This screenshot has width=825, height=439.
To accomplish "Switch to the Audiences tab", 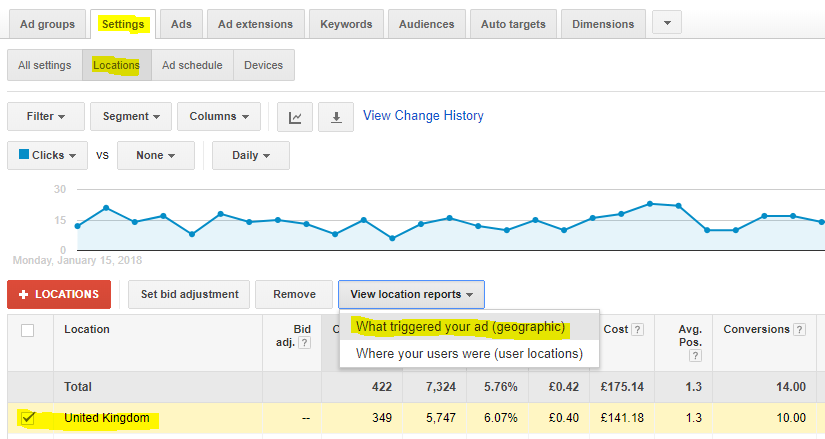I will [427, 24].
